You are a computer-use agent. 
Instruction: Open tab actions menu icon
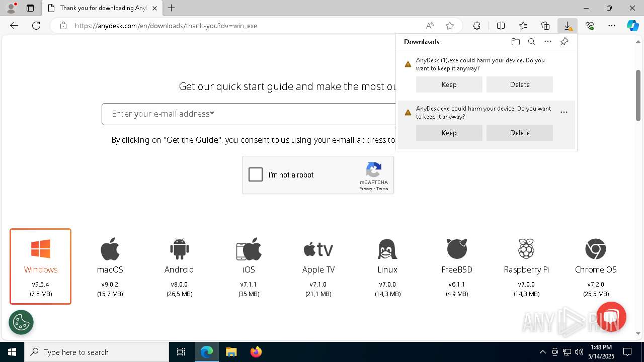[x=30, y=8]
